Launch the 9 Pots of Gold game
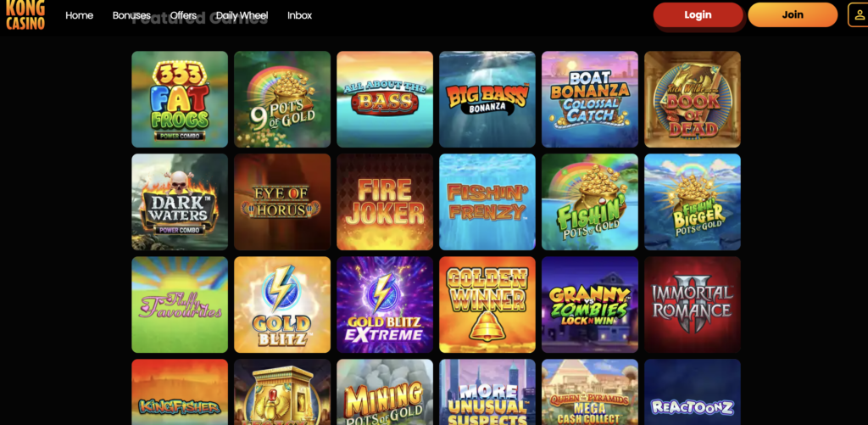 click(282, 99)
